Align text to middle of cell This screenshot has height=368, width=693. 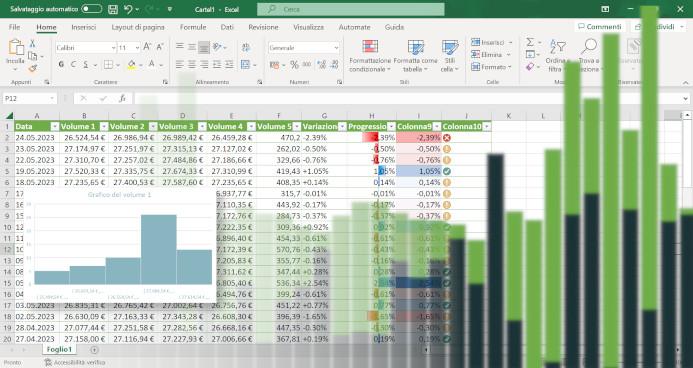point(192,46)
